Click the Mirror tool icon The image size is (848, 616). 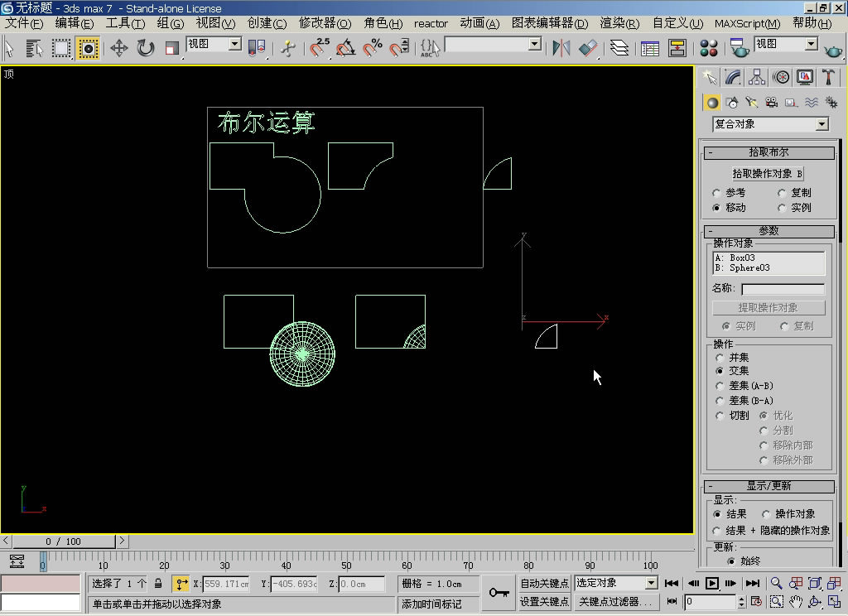561,48
